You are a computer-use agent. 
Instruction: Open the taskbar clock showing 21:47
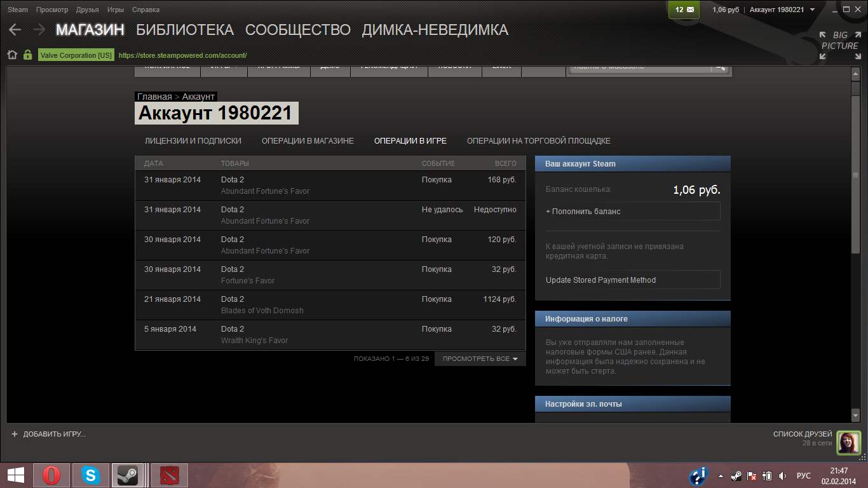(839, 475)
